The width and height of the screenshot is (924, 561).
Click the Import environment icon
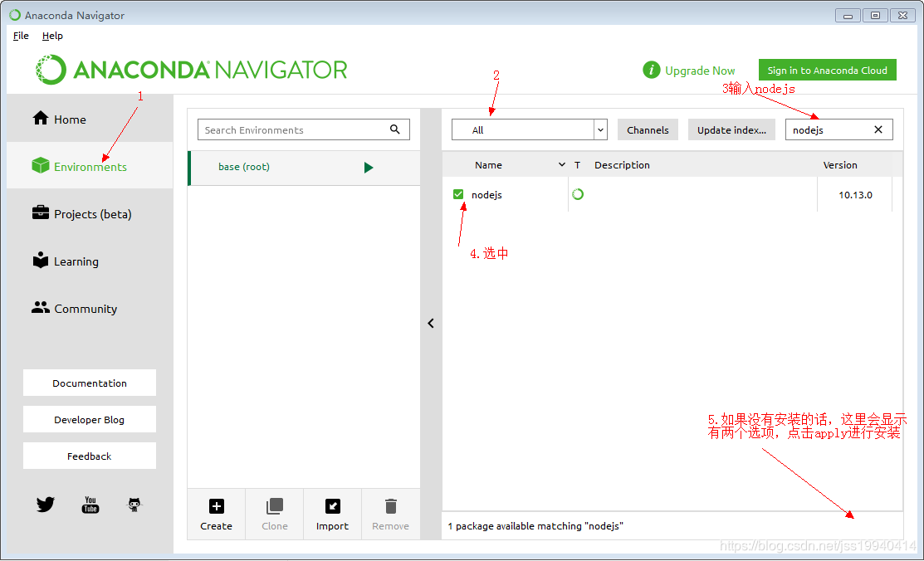tap(332, 506)
